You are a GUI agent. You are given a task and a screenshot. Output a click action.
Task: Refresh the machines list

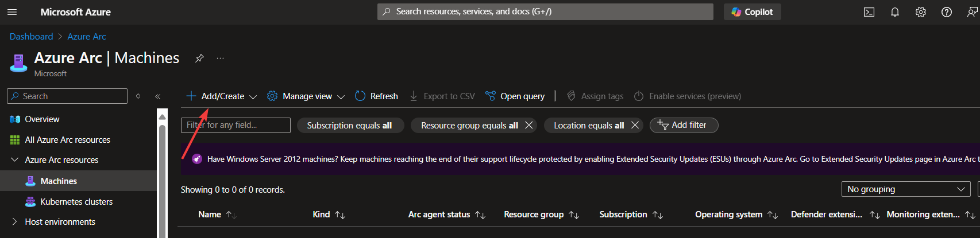[376, 96]
